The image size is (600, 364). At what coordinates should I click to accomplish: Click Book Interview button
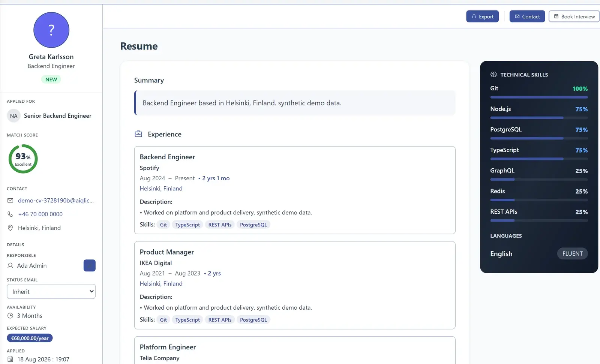pyautogui.click(x=574, y=16)
